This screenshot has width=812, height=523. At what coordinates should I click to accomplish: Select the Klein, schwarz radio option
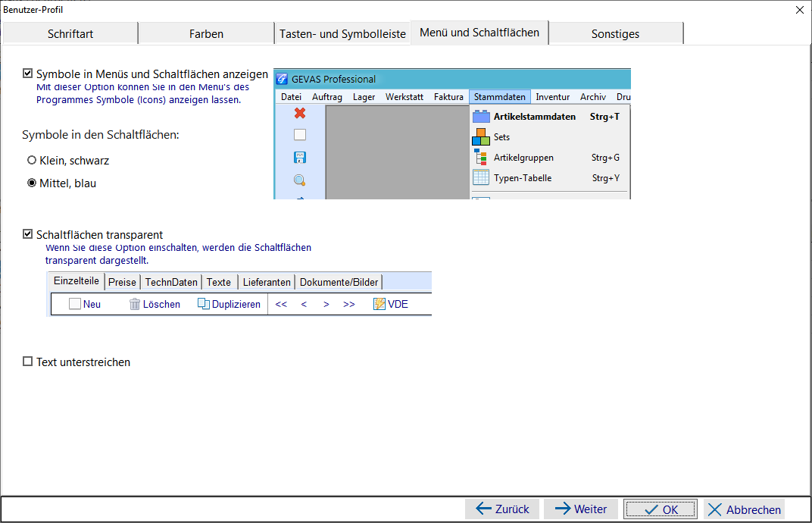click(32, 160)
